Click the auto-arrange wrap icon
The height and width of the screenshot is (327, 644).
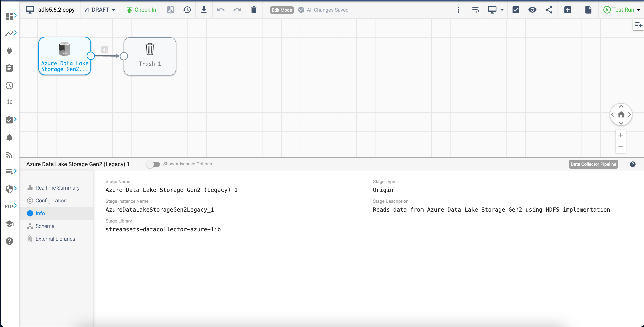point(475,10)
